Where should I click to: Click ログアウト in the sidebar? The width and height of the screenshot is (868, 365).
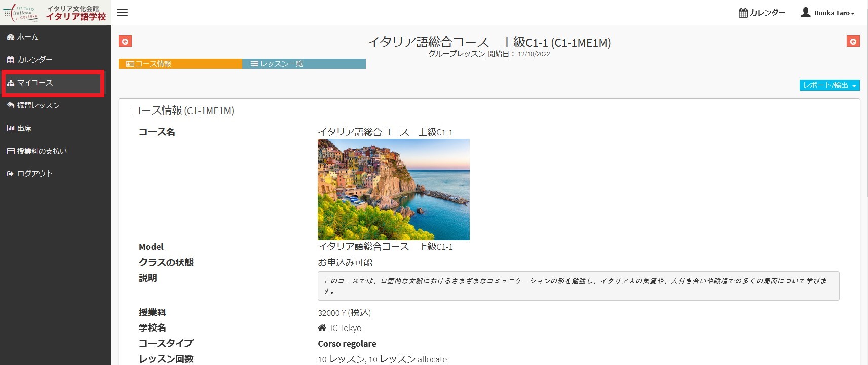[34, 174]
